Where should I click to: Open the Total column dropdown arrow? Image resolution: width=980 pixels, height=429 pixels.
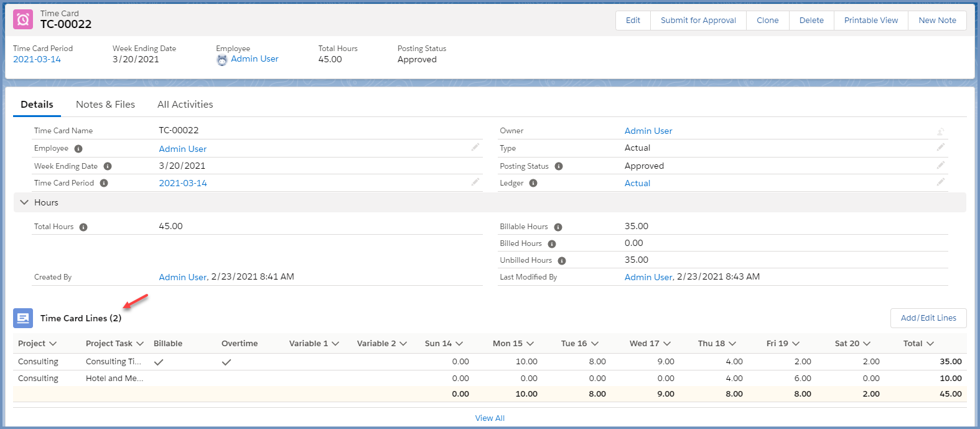click(930, 344)
